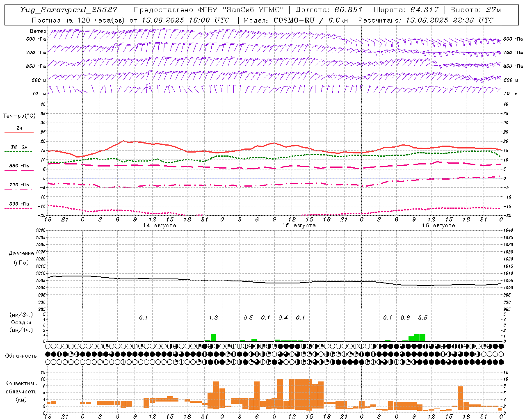Screen dimensions: 525x420
Task: Click the (мм/1ч.) precipitation unit label
Action: 21,330
